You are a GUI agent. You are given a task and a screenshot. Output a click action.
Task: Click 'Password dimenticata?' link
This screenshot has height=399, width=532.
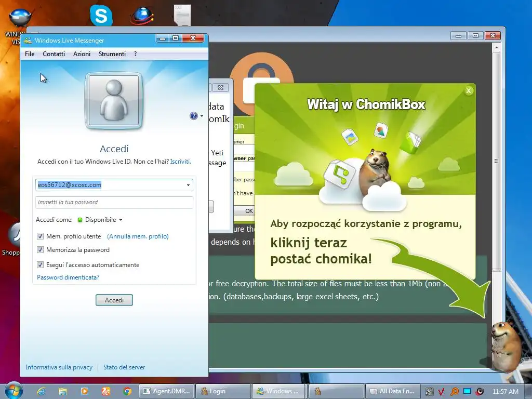point(68,277)
